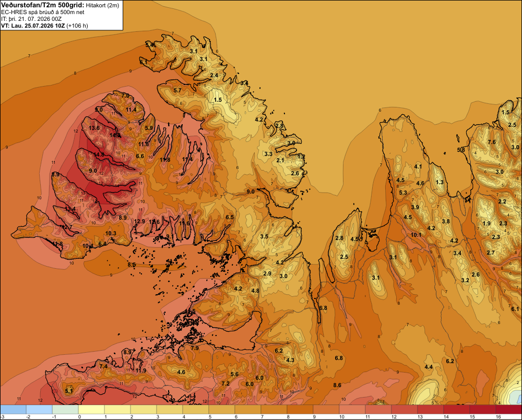Select the legend swatch between 6 and 7
522x420 pixels.
coord(248,410)
